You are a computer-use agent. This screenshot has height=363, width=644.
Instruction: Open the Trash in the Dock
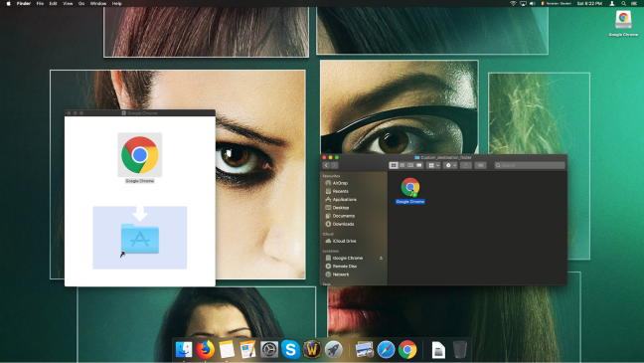point(459,350)
